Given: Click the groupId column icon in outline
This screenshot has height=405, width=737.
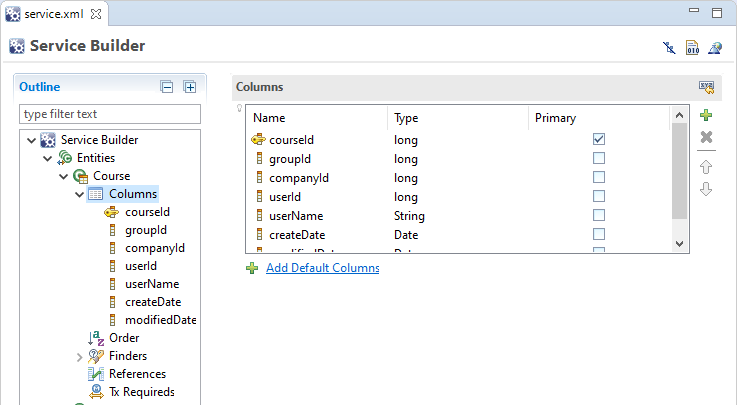Looking at the screenshot, I should [x=112, y=230].
